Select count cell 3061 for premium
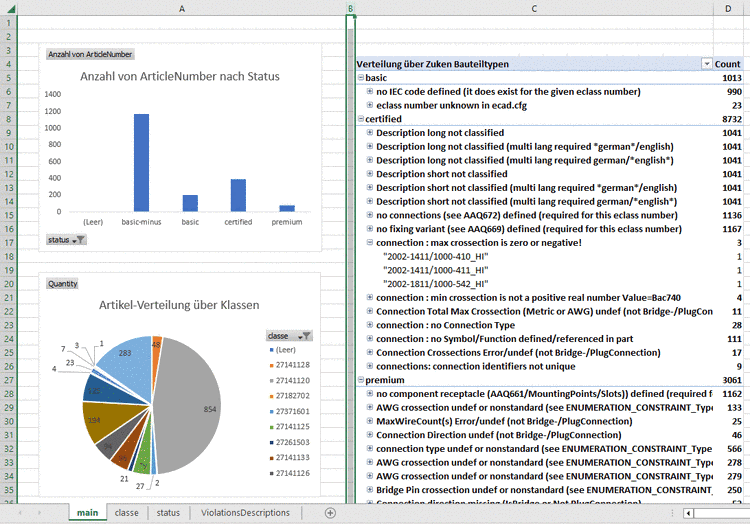Viewport: 750px width, 524px height. click(x=728, y=380)
